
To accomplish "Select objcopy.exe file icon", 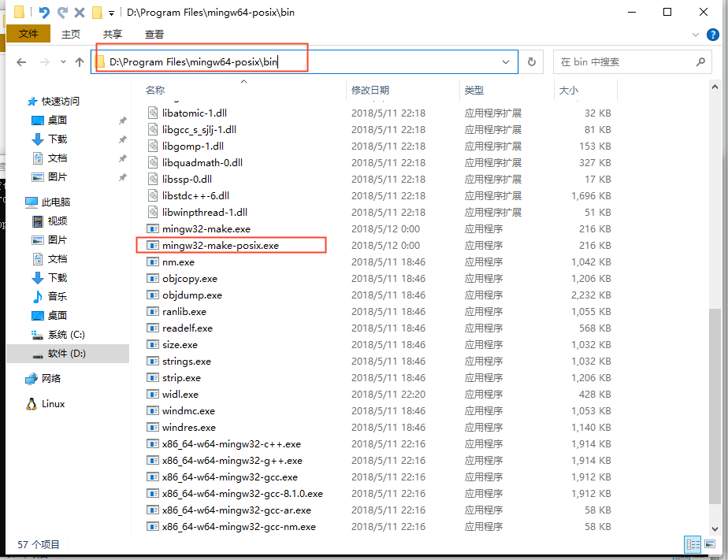I will [x=153, y=278].
